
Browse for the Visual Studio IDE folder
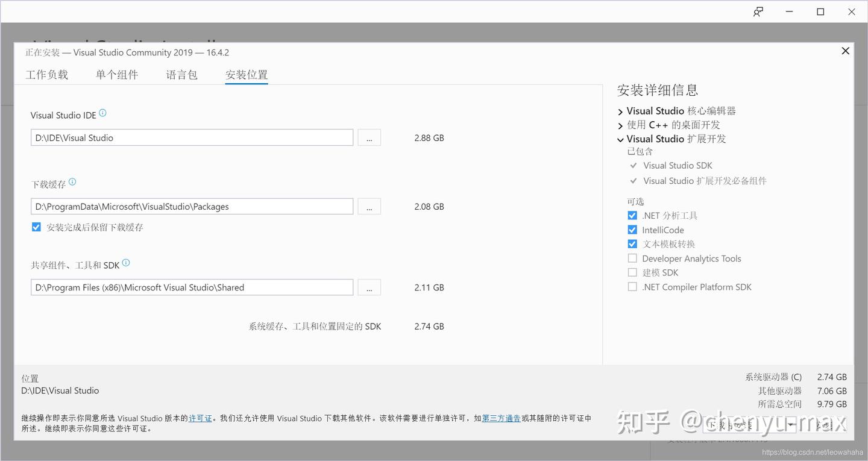(x=369, y=137)
